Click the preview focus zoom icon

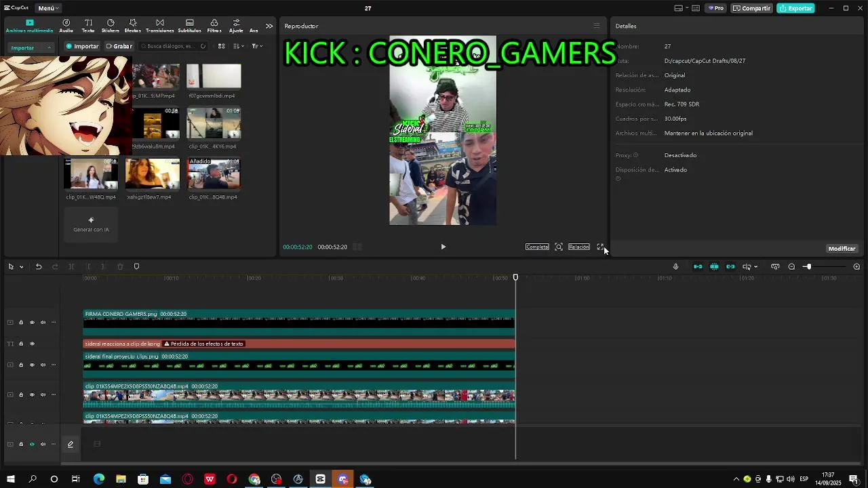click(559, 247)
